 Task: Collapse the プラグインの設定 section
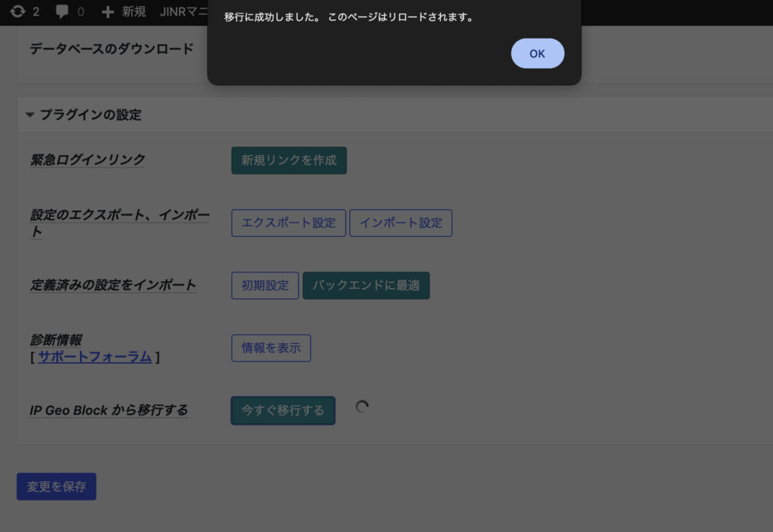coord(30,115)
